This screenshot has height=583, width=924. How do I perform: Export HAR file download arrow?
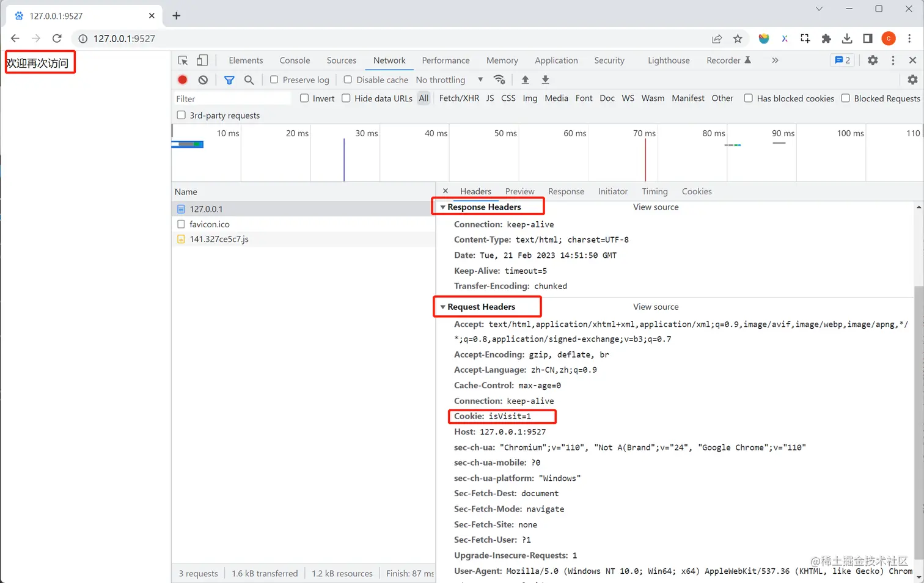click(x=545, y=80)
